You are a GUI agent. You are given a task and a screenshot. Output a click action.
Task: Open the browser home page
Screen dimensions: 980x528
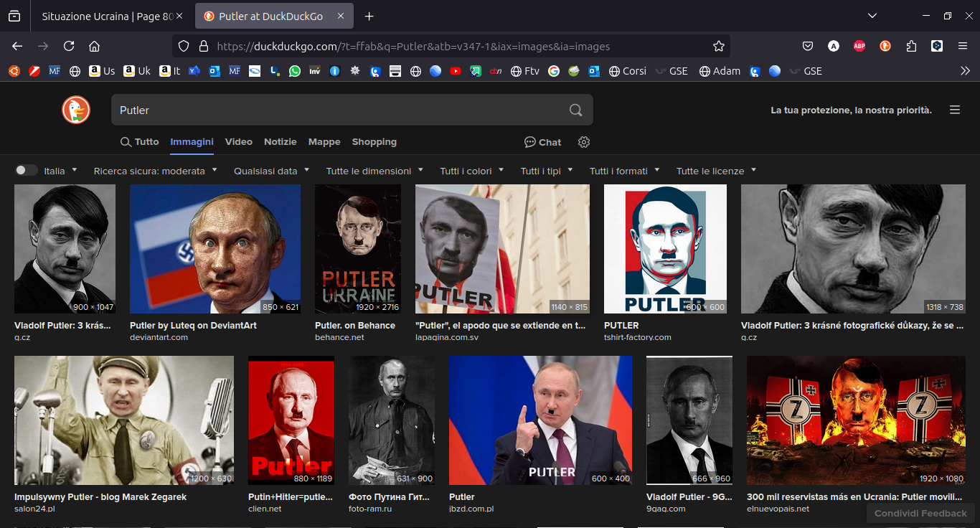(x=94, y=46)
